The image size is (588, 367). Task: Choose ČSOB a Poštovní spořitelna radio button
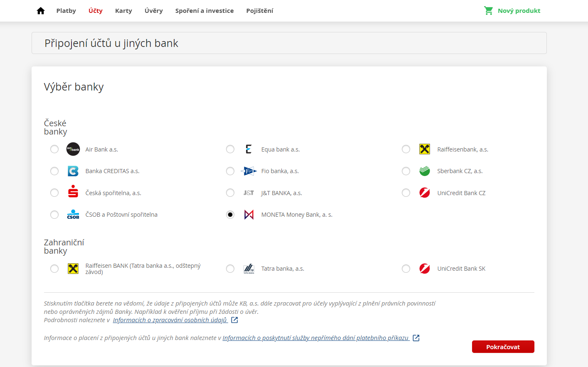[x=54, y=215]
